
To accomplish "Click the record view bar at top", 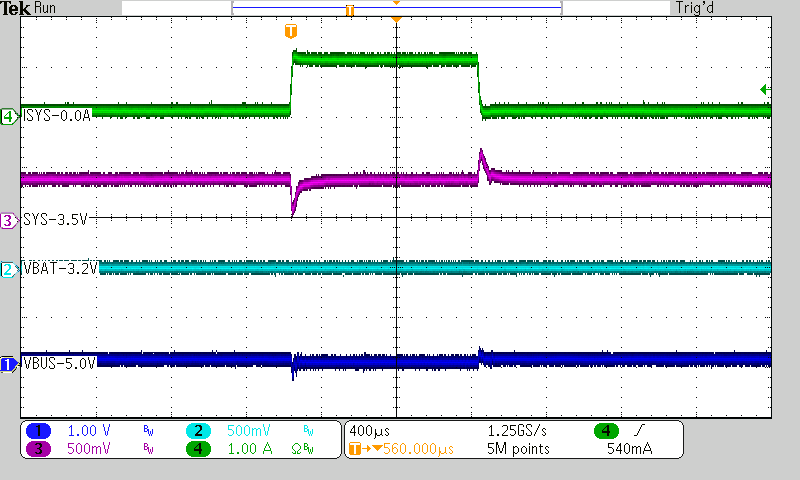I will [x=395, y=8].
